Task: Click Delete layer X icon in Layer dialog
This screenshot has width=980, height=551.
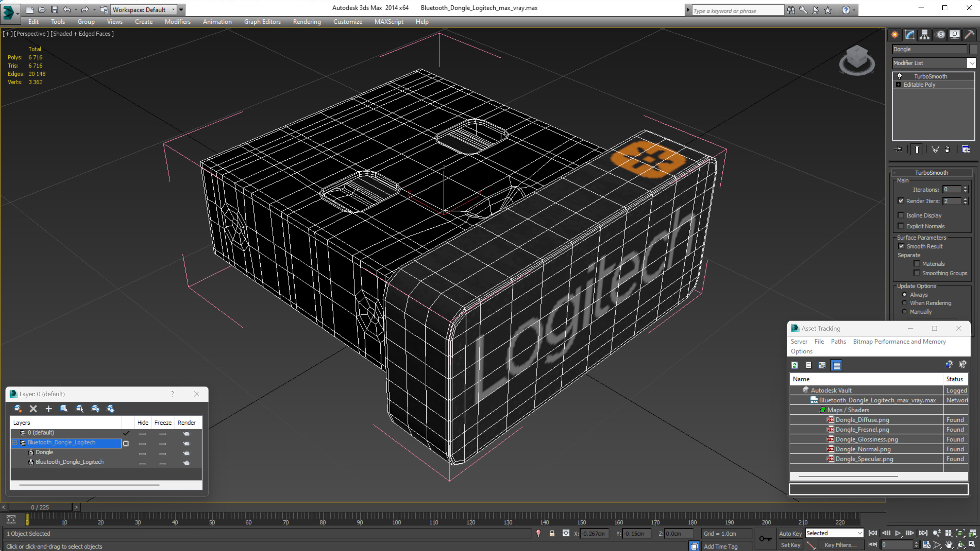Action: (x=33, y=409)
